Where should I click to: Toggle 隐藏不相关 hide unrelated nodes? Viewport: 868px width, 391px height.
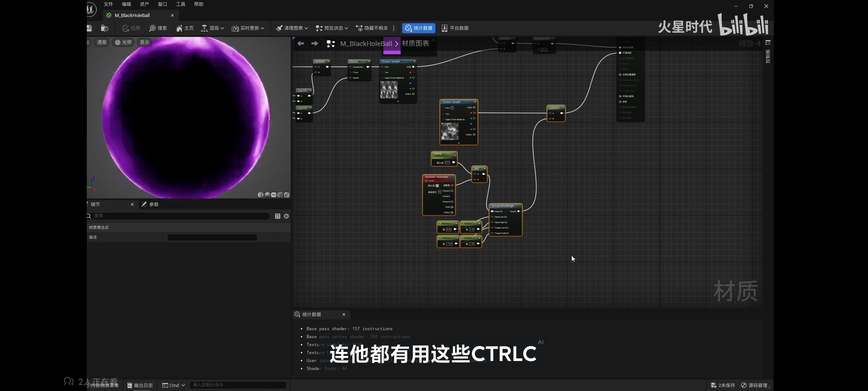372,28
